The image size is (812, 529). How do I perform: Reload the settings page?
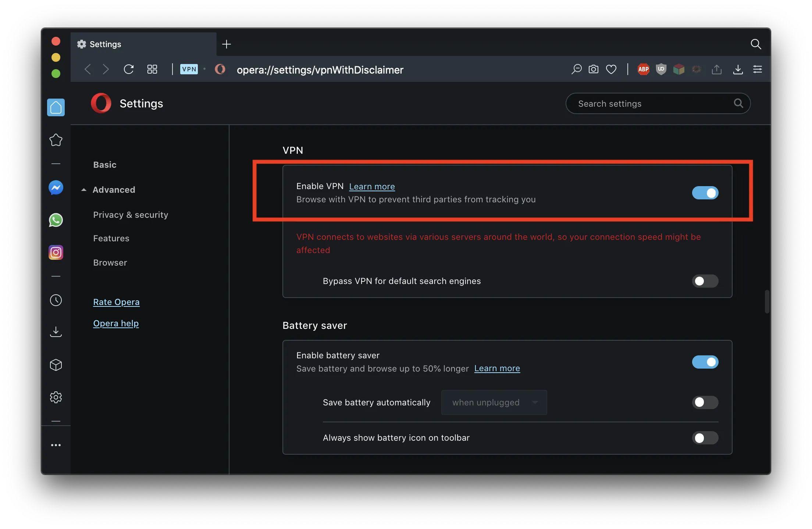click(x=129, y=69)
